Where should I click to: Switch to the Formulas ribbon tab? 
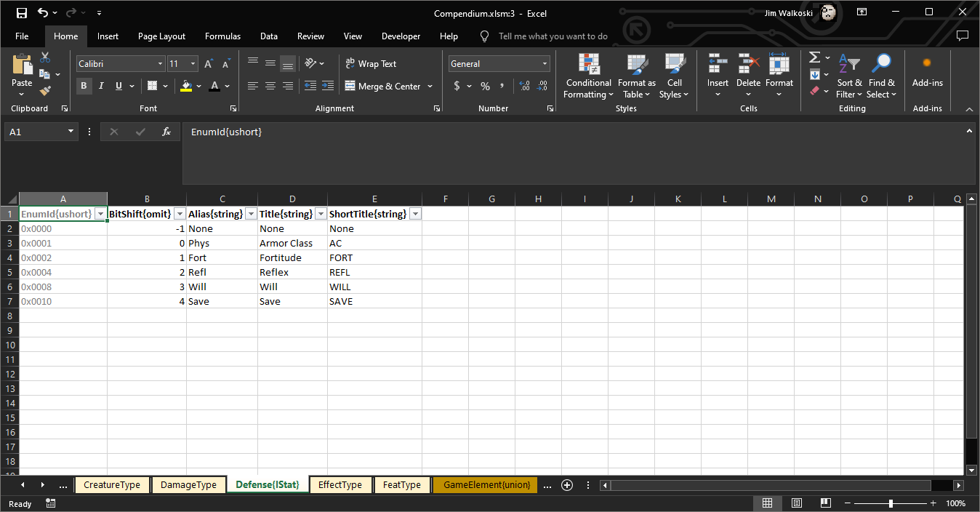222,36
